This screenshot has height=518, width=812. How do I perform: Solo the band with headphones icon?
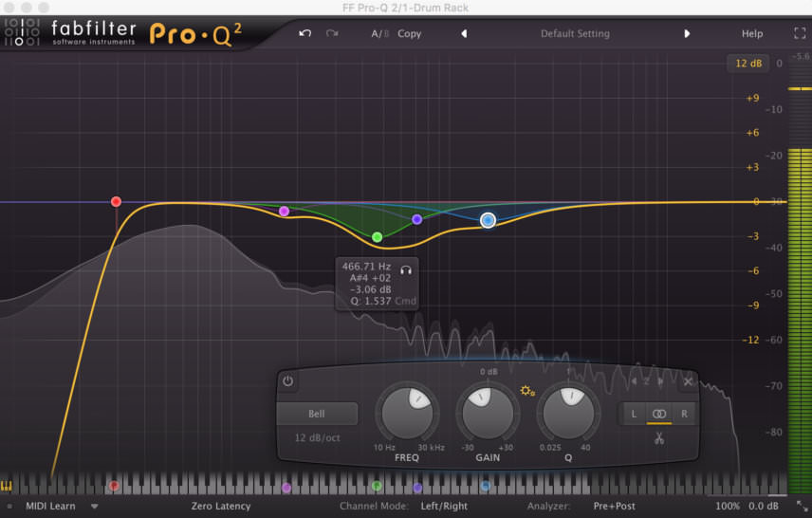click(406, 270)
